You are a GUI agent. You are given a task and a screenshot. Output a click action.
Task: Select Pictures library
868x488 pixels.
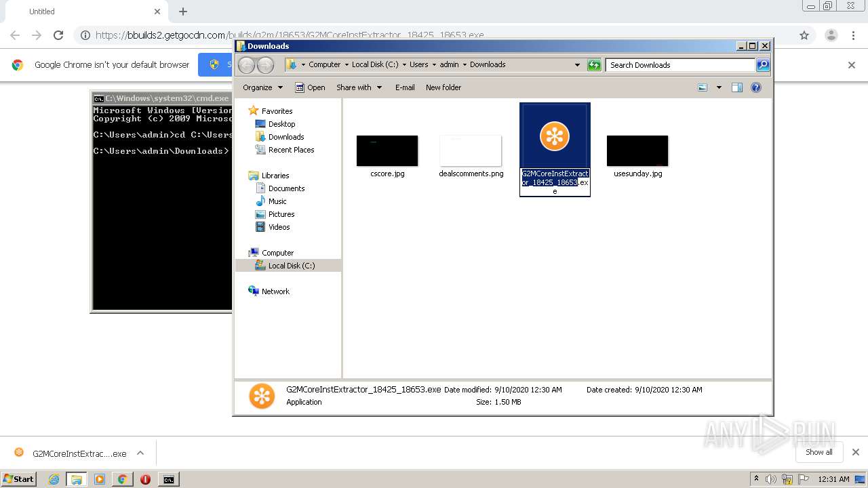pos(275,214)
